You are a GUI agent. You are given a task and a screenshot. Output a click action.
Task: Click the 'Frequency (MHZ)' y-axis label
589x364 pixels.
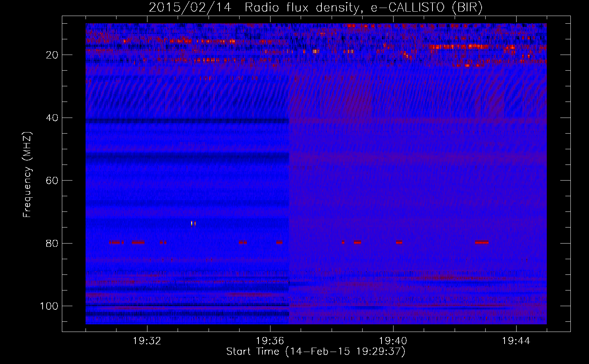pyautogui.click(x=27, y=175)
